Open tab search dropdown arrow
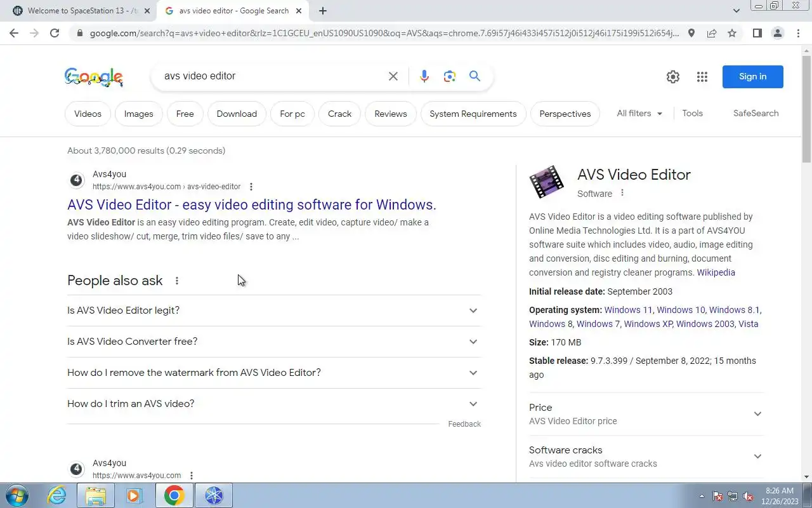812x508 pixels. pos(736,11)
